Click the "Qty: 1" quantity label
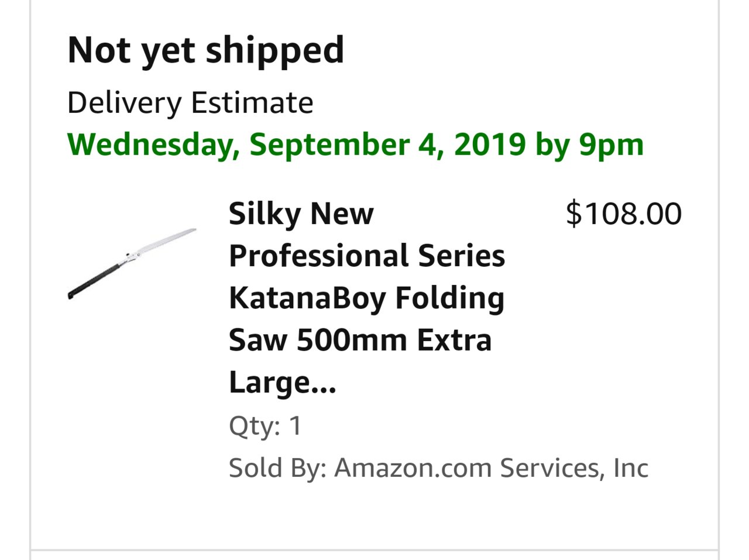Viewport: 749px width, 560px height. (x=265, y=426)
